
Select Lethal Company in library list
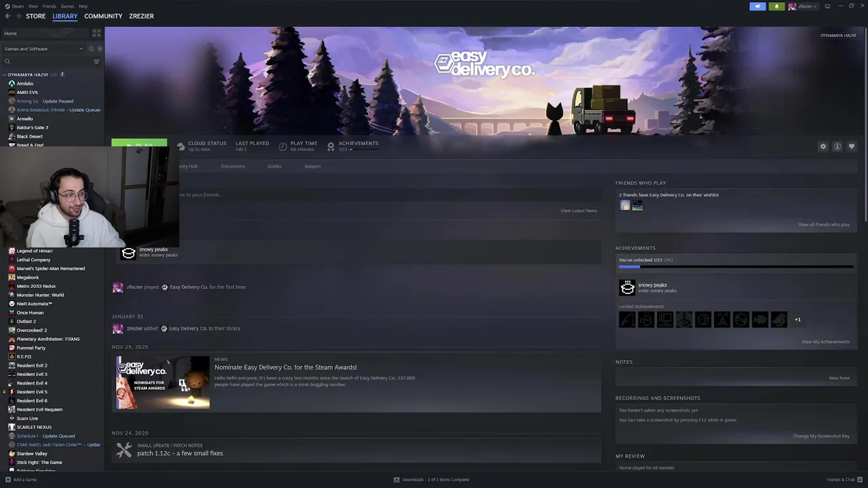tap(33, 260)
